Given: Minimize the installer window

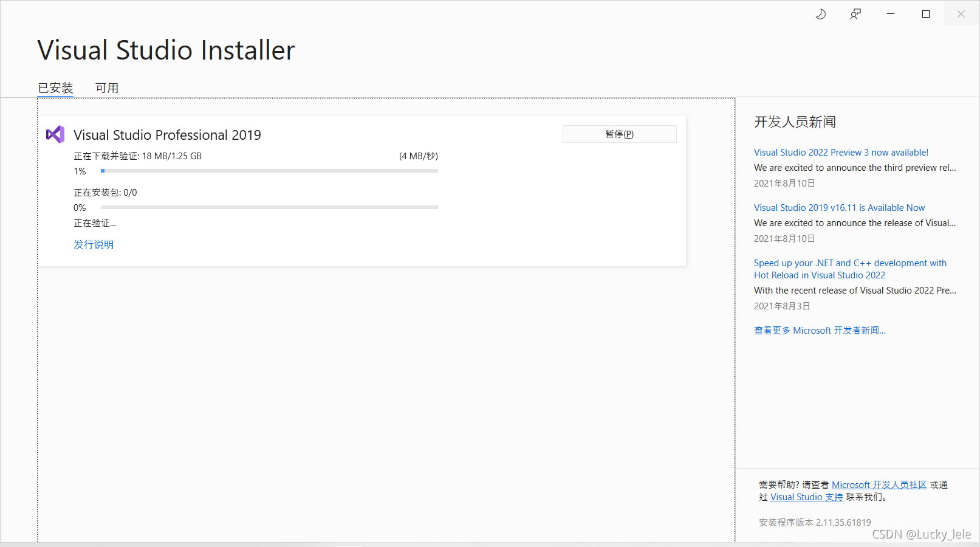Looking at the screenshot, I should pos(891,14).
